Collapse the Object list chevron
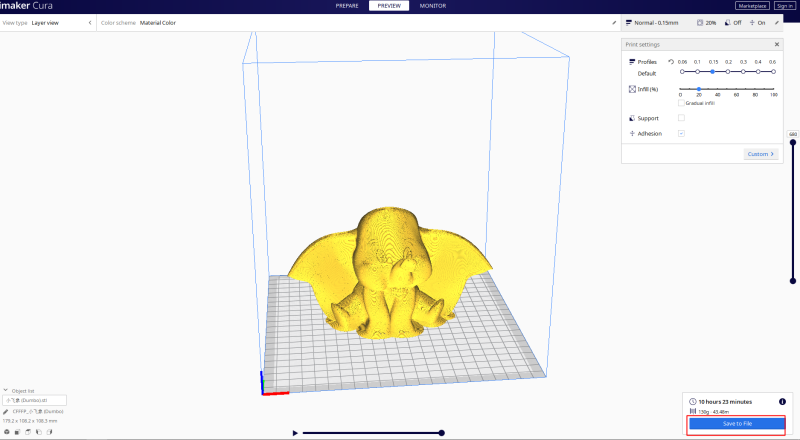This screenshot has height=440, width=800. (6, 390)
